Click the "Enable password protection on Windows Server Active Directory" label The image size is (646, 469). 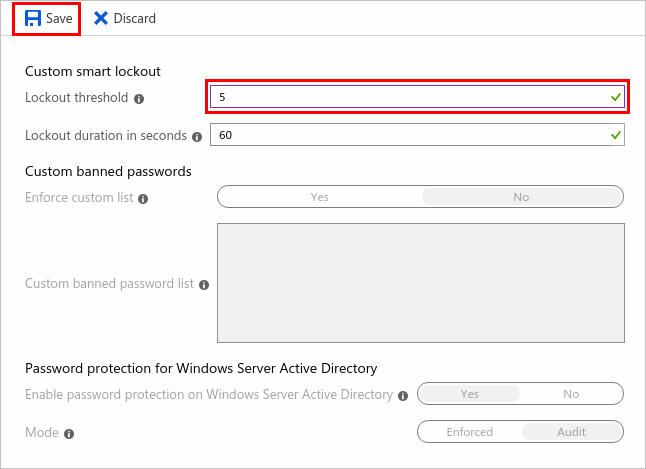click(x=209, y=394)
